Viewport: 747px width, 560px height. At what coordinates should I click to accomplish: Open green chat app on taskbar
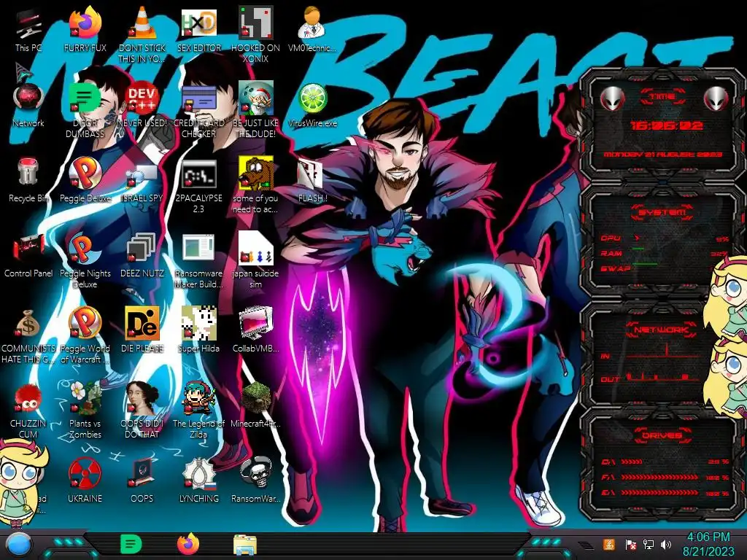(131, 544)
